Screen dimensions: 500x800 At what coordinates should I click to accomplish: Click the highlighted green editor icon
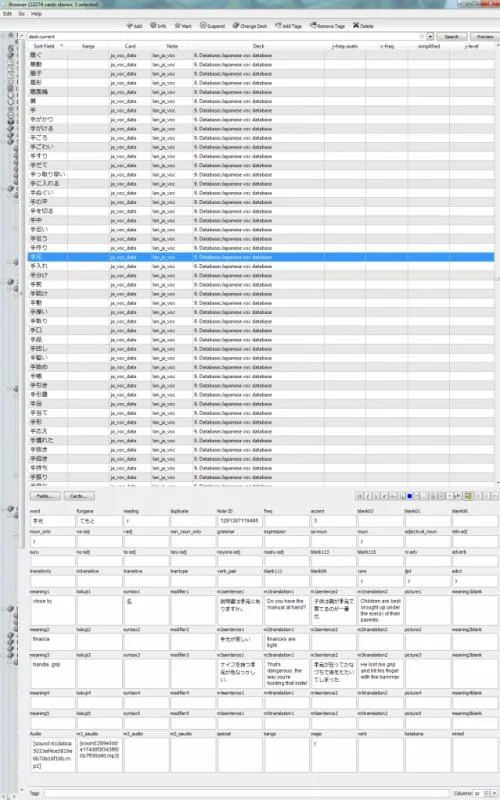(x=468, y=496)
